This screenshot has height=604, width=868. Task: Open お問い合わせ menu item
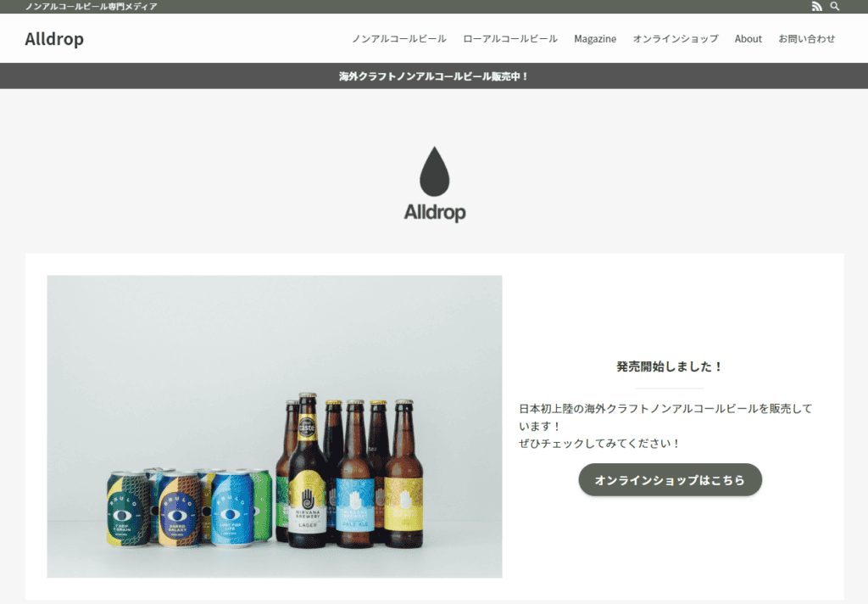pyautogui.click(x=807, y=39)
